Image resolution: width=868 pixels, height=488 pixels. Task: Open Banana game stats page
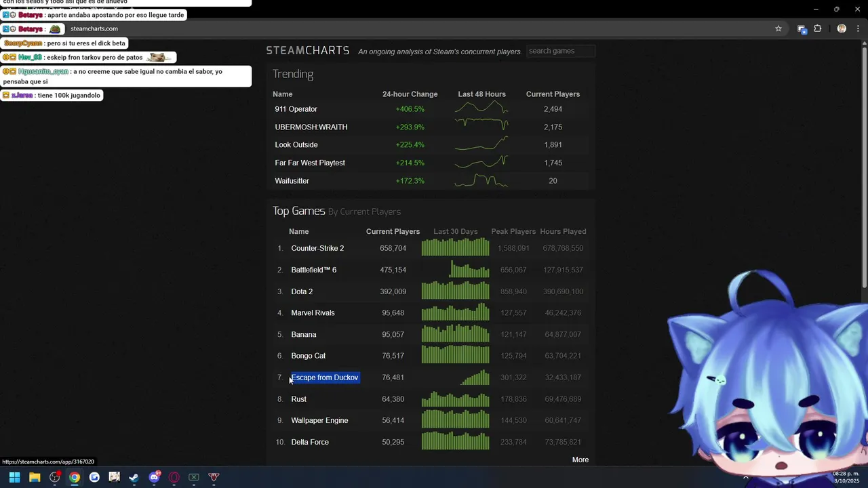(304, 334)
